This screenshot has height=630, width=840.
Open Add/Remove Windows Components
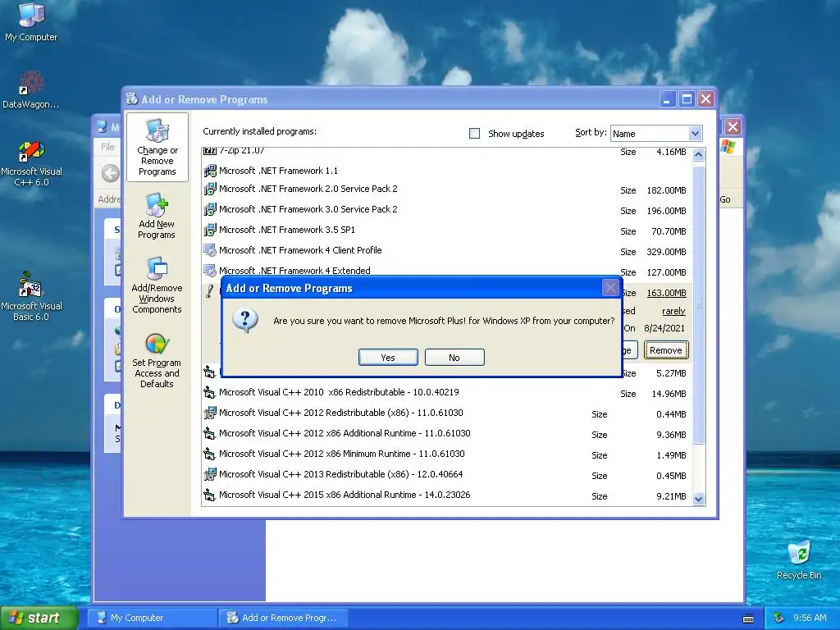coord(157,285)
